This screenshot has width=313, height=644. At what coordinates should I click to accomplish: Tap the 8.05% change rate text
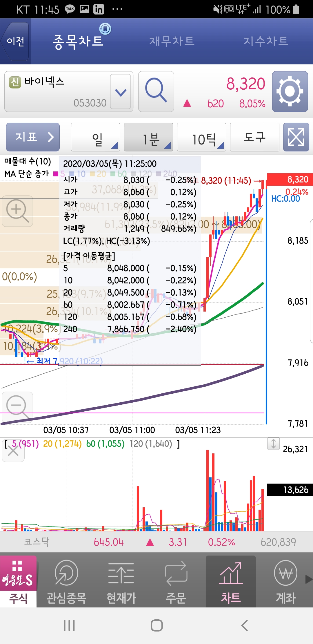(x=252, y=104)
